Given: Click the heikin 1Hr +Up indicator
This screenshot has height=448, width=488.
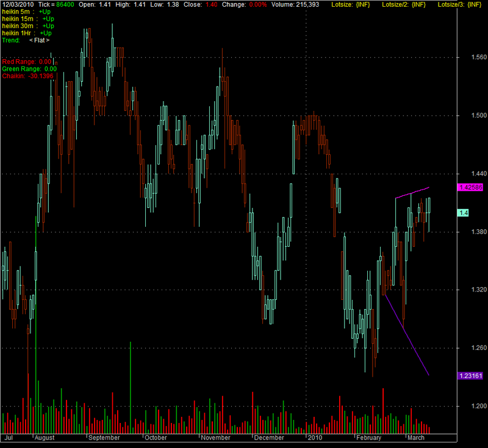Looking at the screenshot, I should pos(27,34).
